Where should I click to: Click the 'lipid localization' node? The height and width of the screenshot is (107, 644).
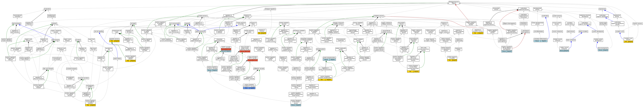pos(16,24)
